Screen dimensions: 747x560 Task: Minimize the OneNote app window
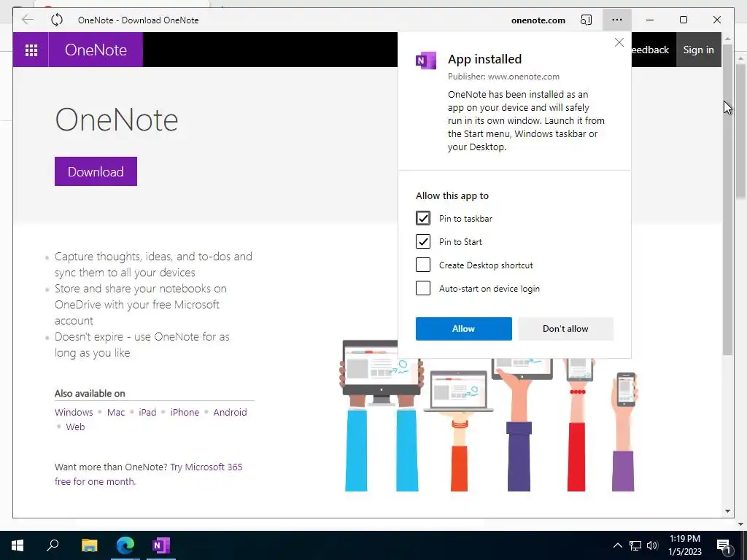pos(650,20)
